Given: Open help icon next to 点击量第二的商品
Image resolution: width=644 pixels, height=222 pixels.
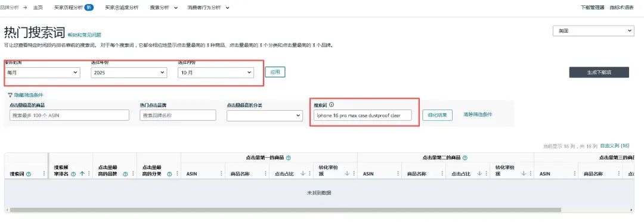Looking at the screenshot, I should [465, 158].
